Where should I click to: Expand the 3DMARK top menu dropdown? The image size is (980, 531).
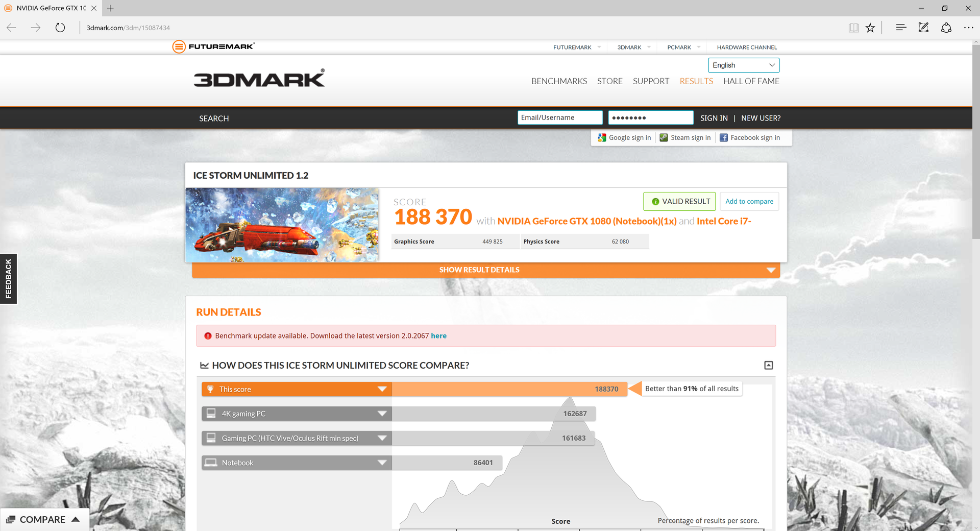point(649,47)
